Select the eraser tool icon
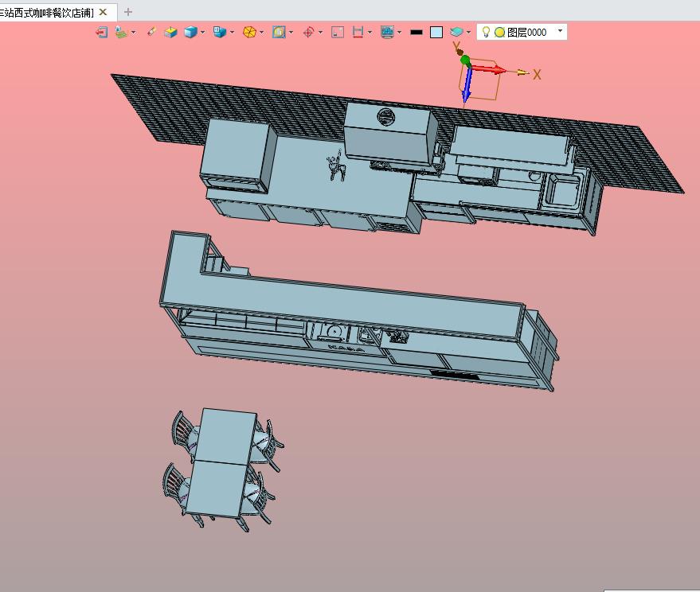The height and width of the screenshot is (592, 700). tap(152, 32)
